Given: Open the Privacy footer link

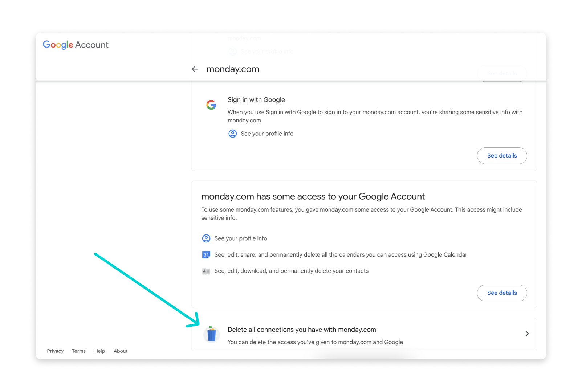Looking at the screenshot, I should coord(55,351).
